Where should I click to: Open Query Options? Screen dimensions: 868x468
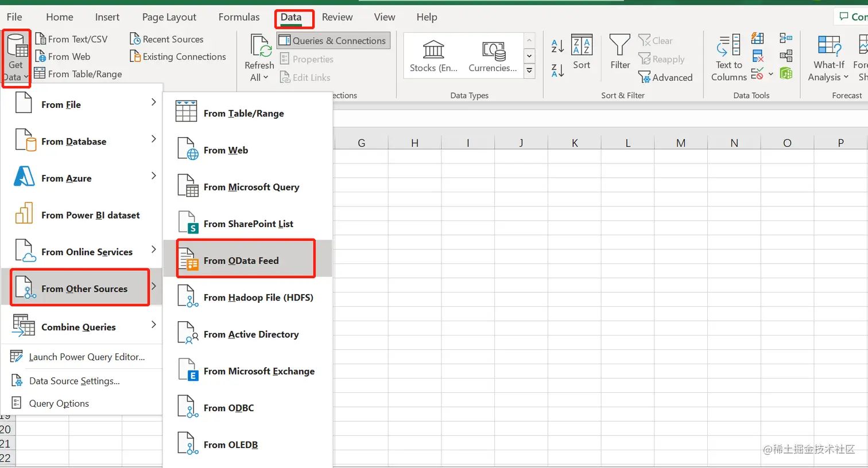tap(82, 403)
